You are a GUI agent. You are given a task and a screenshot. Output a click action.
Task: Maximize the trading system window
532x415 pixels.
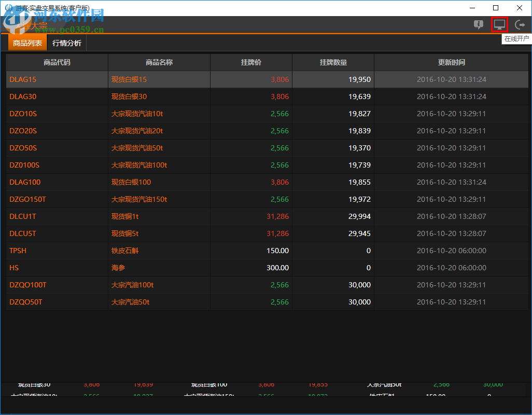(x=496, y=8)
